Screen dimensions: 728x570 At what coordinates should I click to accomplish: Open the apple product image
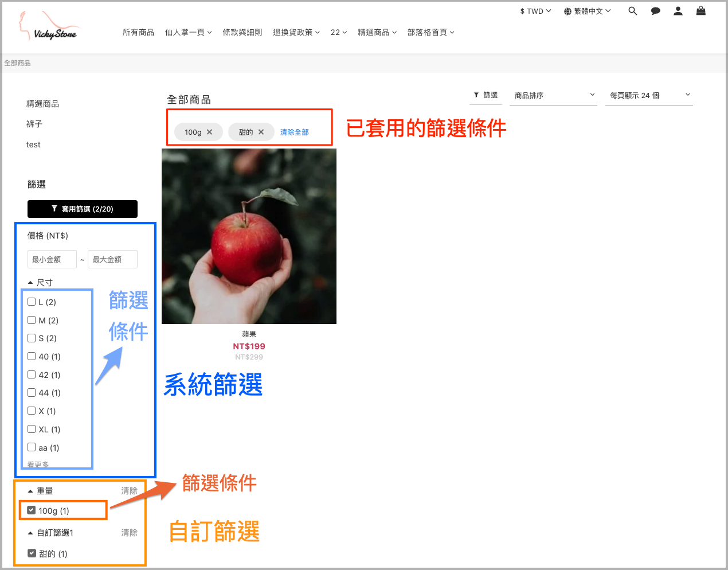(249, 236)
